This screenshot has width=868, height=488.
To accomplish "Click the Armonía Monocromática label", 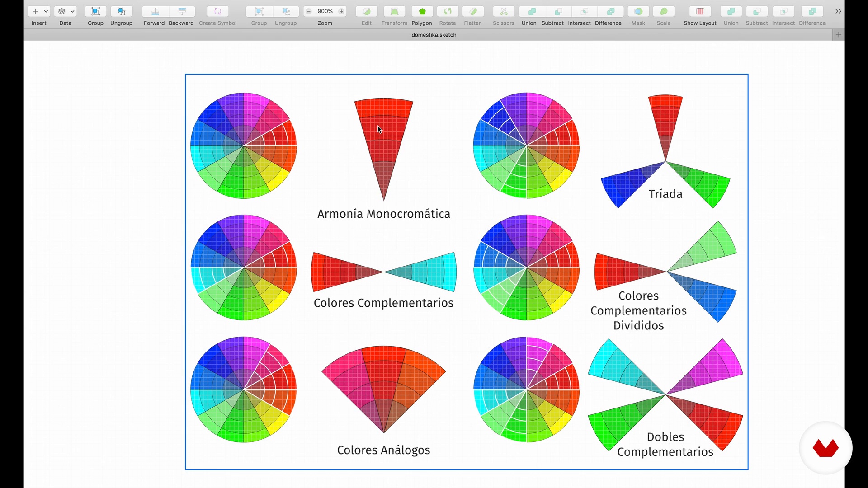I will pos(383,214).
